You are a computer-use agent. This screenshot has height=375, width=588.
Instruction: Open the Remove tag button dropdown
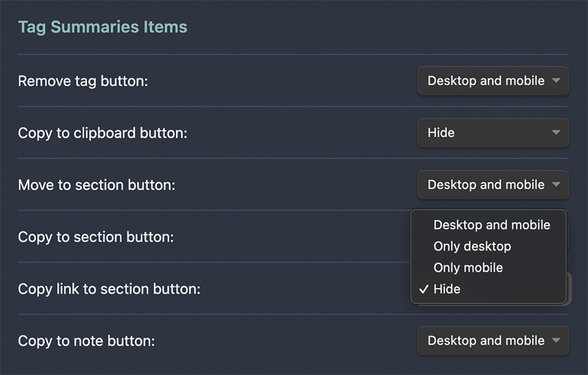(493, 81)
